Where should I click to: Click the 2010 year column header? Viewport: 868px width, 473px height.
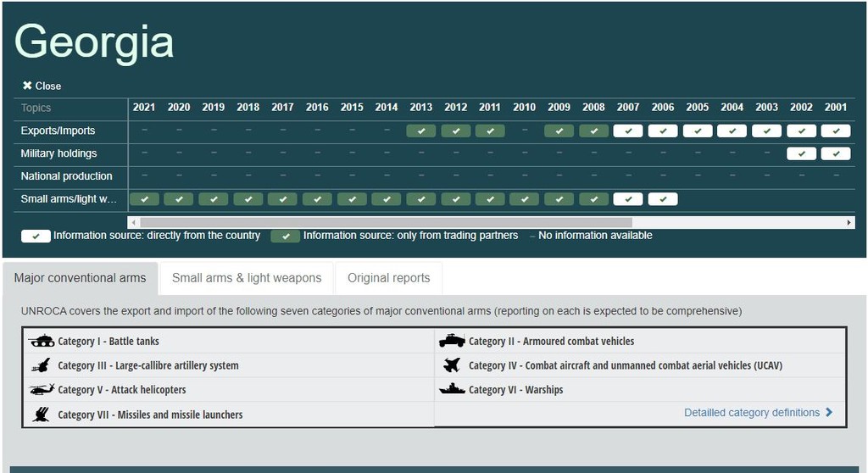point(524,108)
